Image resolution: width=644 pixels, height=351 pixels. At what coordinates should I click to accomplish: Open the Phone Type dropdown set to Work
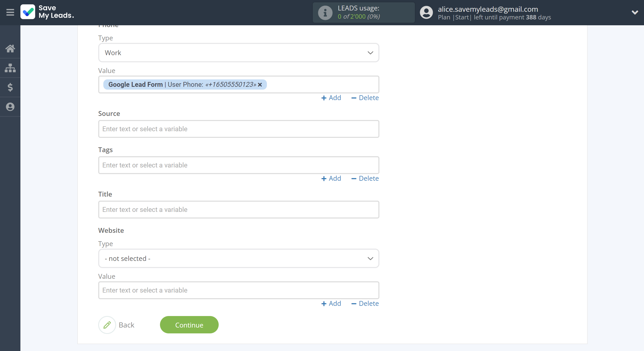tap(239, 53)
